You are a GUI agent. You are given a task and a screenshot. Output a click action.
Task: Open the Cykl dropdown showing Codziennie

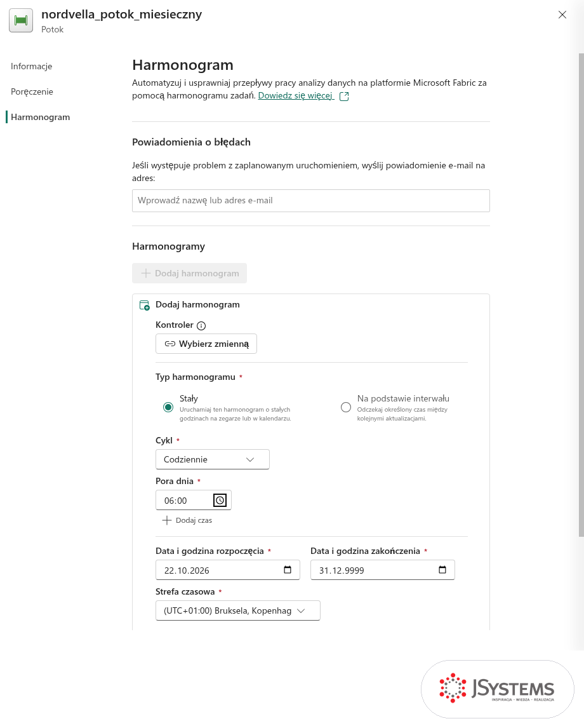(x=213, y=459)
